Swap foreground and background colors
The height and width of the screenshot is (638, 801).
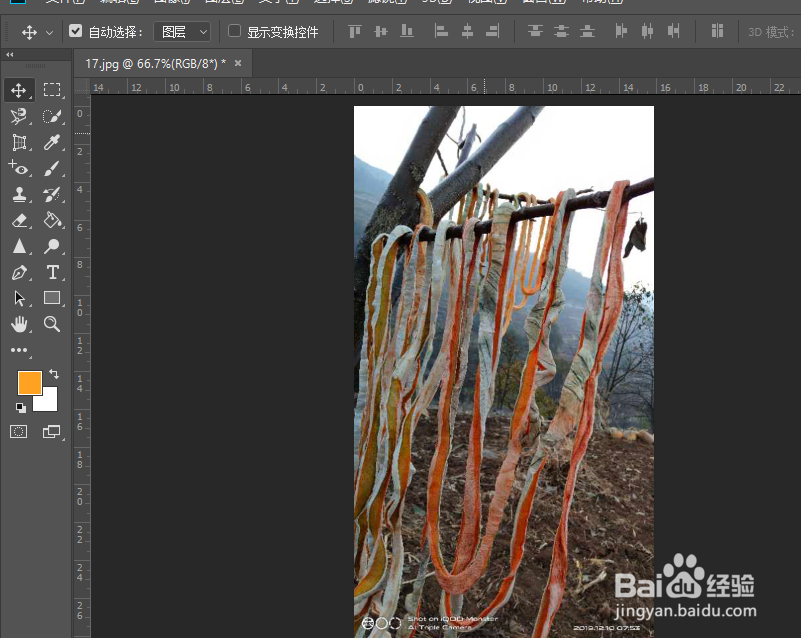point(54,374)
